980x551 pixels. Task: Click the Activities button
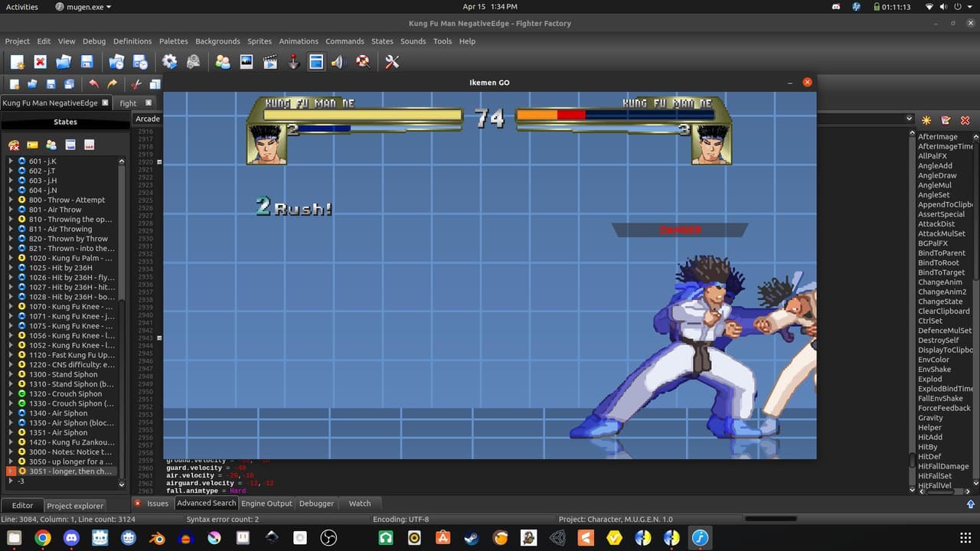[x=21, y=7]
